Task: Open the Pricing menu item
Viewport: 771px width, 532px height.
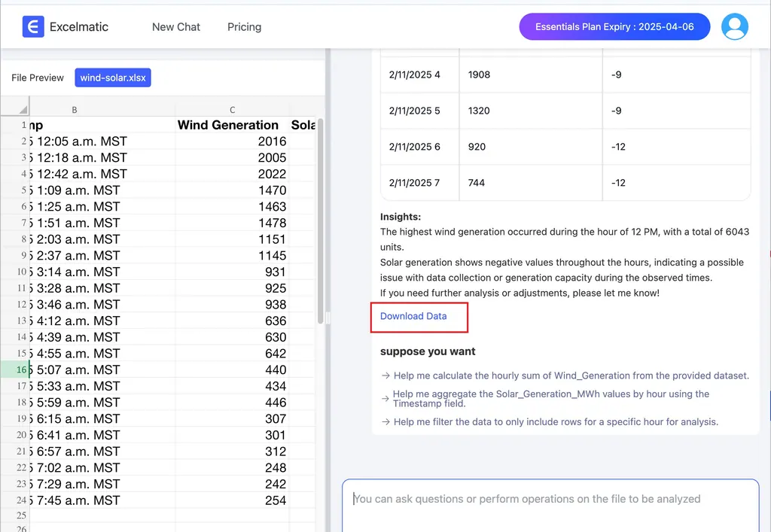Action: pyautogui.click(x=244, y=26)
